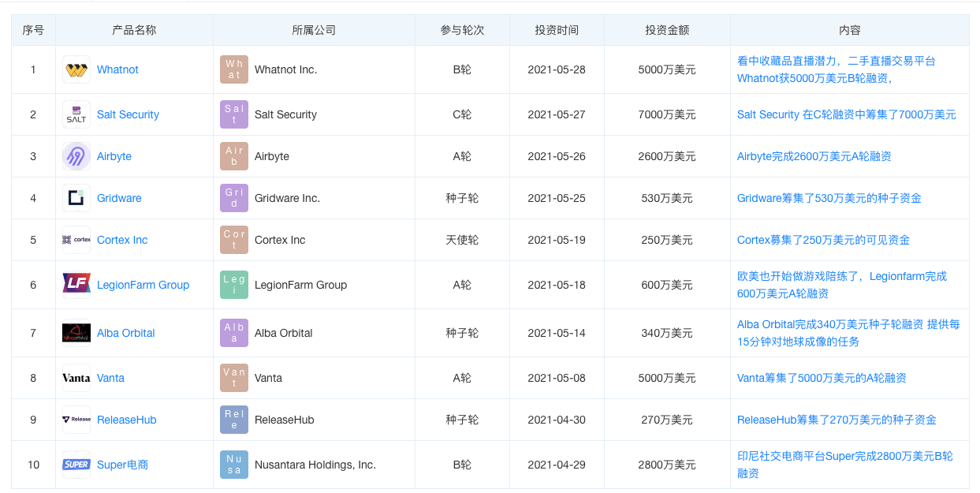Click the Cortex Inc company avatar
The width and height of the screenshot is (980, 493).
coord(234,240)
